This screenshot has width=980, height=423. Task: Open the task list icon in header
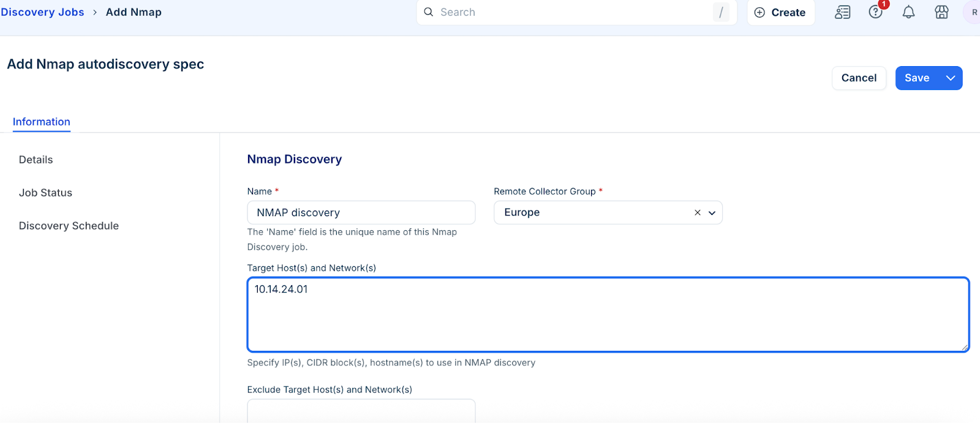(x=843, y=12)
